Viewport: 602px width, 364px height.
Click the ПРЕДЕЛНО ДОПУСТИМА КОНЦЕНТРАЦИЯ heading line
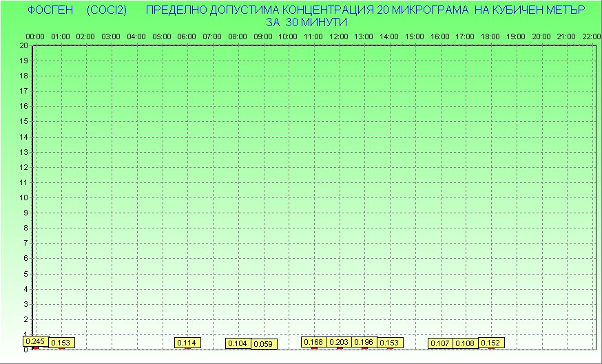tap(366, 10)
